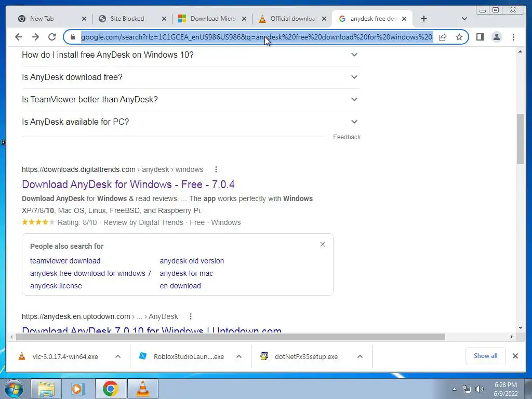This screenshot has width=532, height=399.
Task: Search 'anydesk free download for windows 7'
Action: tap(90, 273)
